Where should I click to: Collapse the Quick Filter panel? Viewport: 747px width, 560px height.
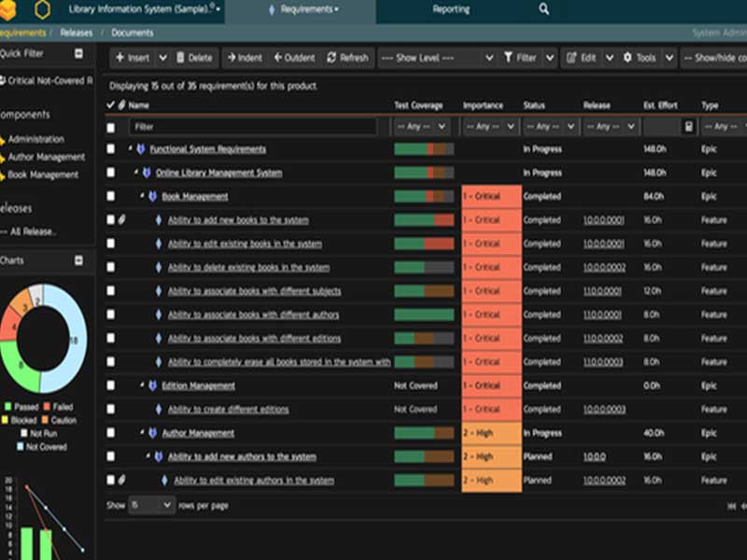78,54
